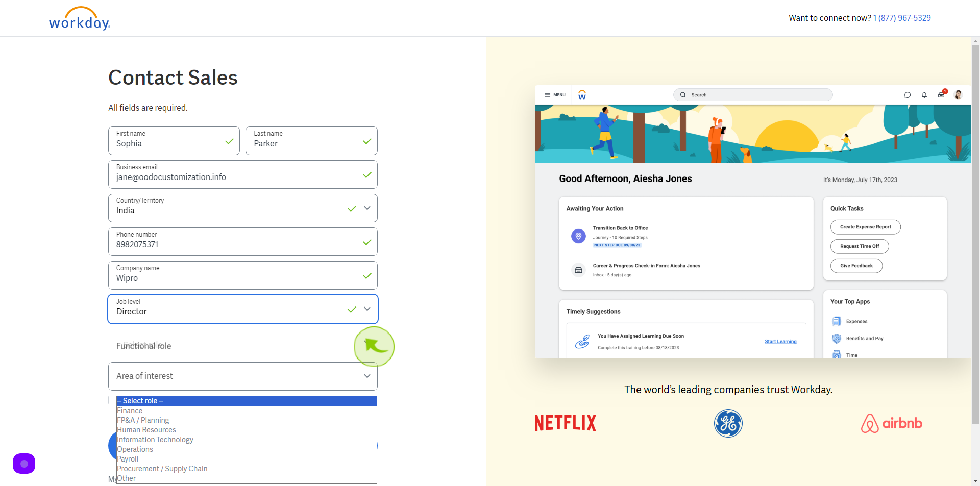Click 'Transition Back to Office' text
The image size is (980, 486).
tap(620, 228)
